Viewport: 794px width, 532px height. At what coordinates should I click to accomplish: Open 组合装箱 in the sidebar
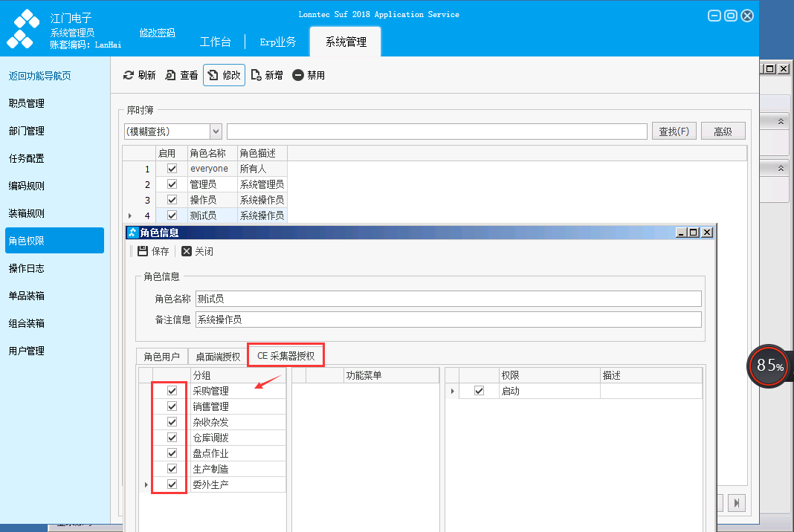point(27,323)
